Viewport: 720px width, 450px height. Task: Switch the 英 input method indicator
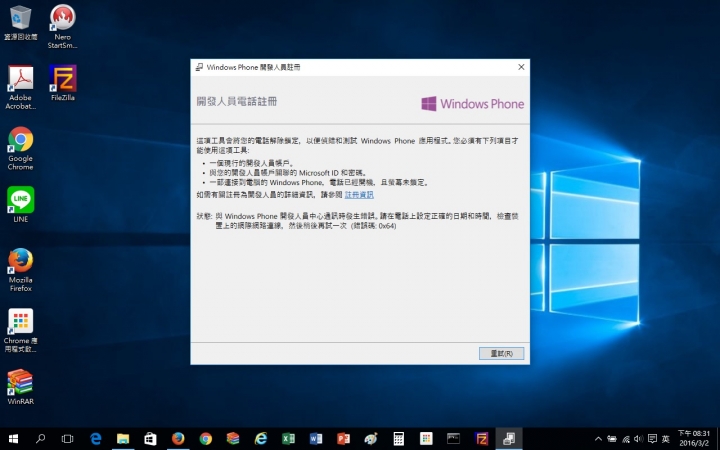tap(665, 439)
